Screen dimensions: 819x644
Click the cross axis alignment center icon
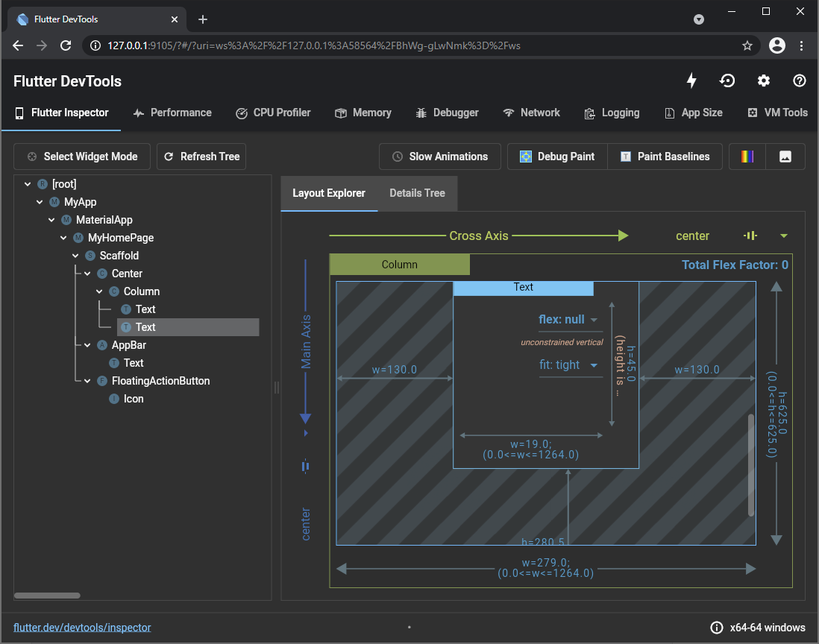point(750,236)
